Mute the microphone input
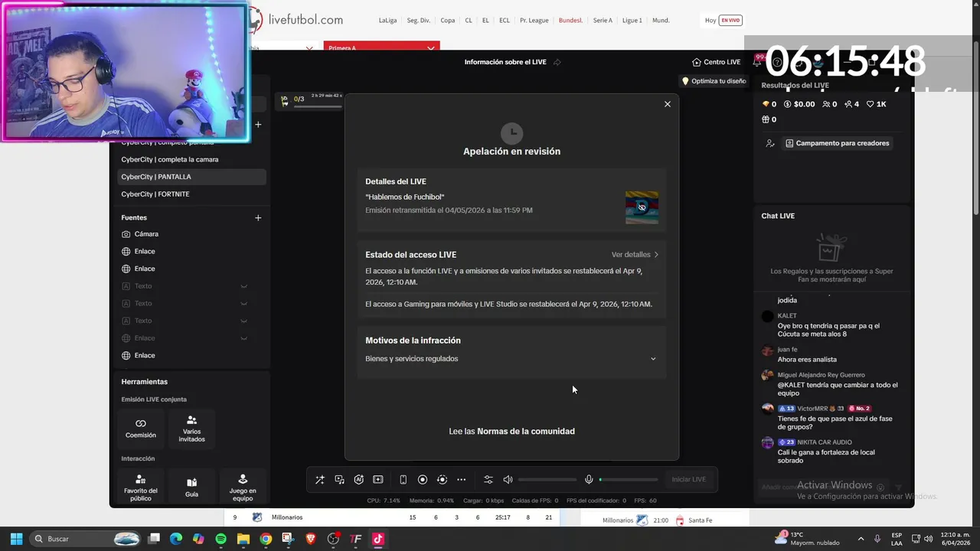Viewport: 980px width, 551px height. (589, 480)
